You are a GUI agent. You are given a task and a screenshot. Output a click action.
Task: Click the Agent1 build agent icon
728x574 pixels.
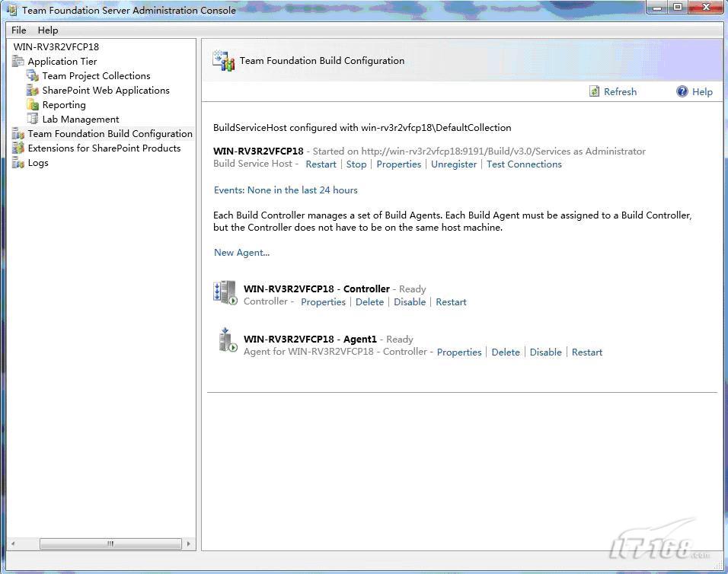point(228,340)
